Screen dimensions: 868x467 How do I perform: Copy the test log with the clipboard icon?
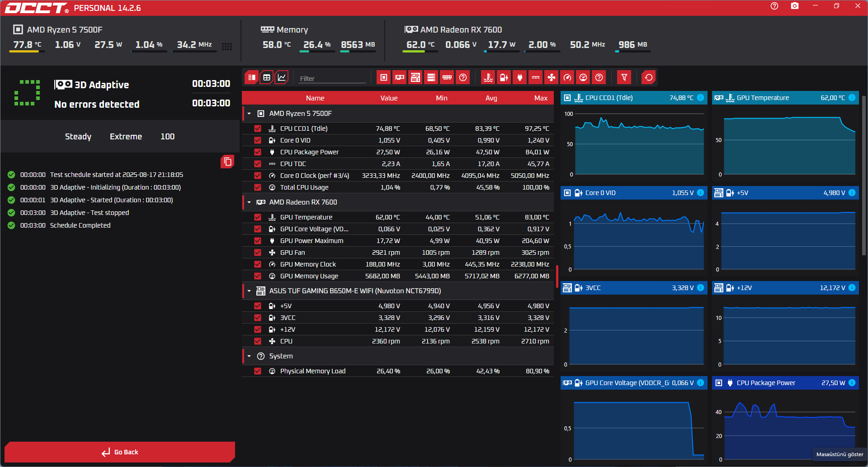227,162
